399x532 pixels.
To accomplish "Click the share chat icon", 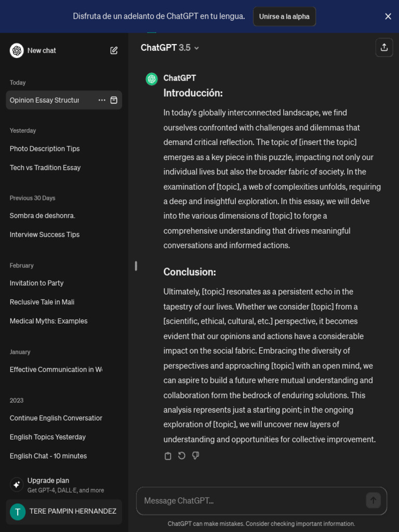I will click(384, 47).
